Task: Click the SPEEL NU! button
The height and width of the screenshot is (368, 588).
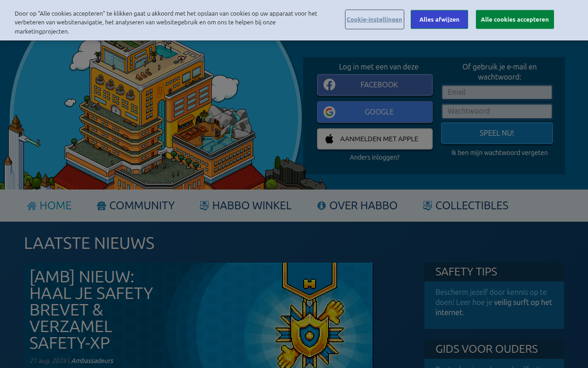Action: 497,133
